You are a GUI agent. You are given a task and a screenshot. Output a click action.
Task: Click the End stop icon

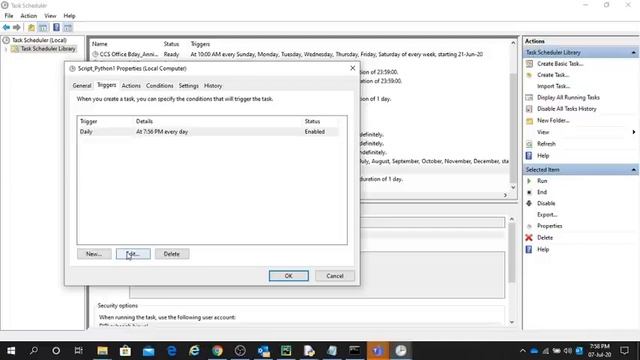pyautogui.click(x=529, y=192)
